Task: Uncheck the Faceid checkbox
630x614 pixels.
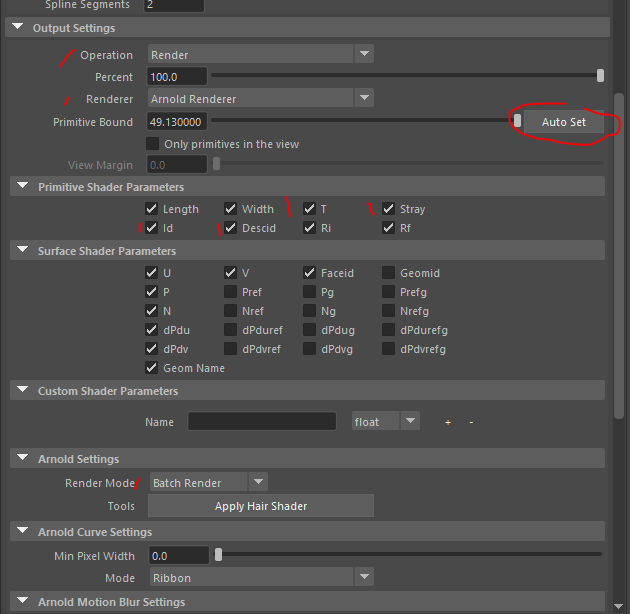Action: (x=309, y=273)
